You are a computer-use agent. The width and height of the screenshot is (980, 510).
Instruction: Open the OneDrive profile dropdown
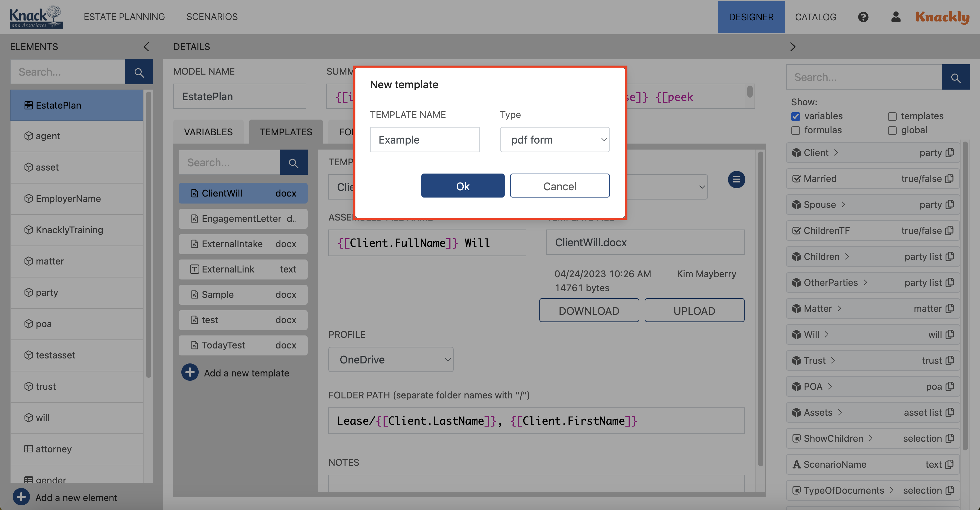(x=391, y=359)
